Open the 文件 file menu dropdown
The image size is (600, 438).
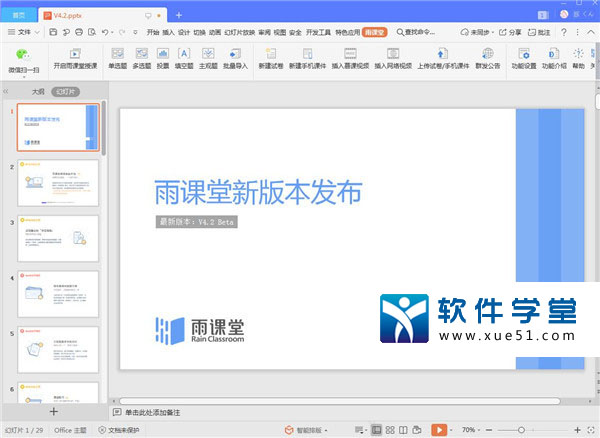(x=24, y=33)
